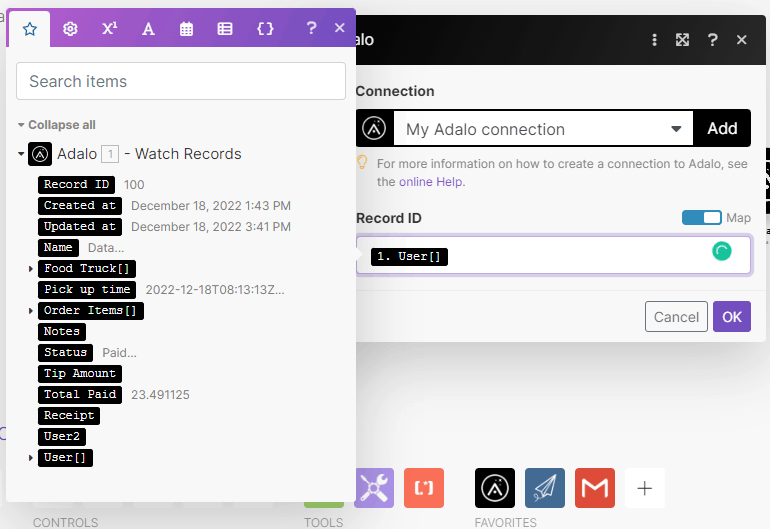Click the Add connection button

[x=722, y=129]
